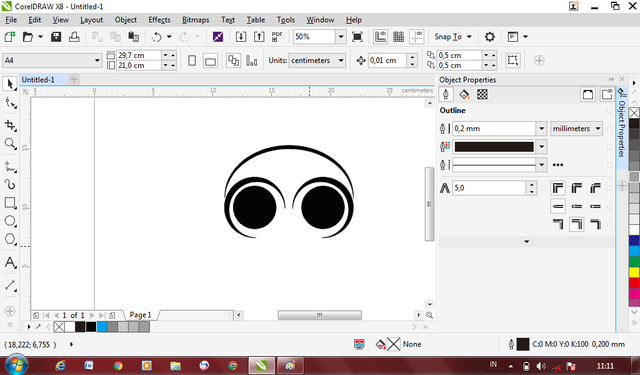640x375 pixels.
Task: Choose round corners option
Action: click(x=576, y=188)
